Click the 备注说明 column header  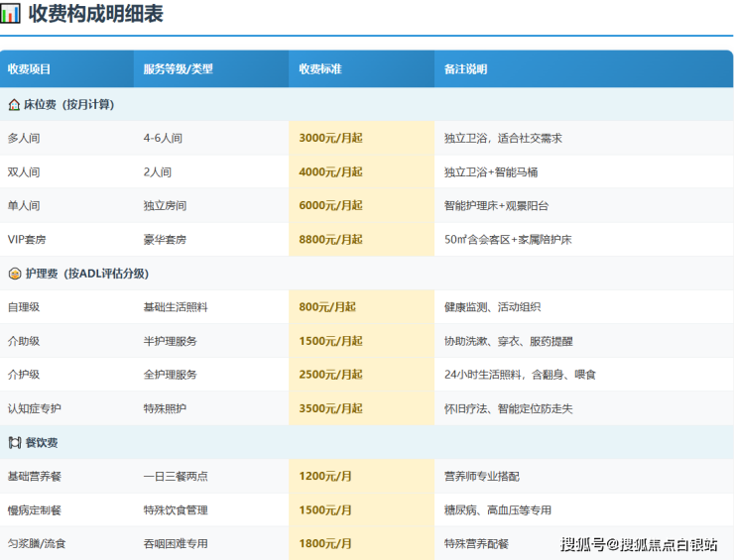(x=465, y=69)
